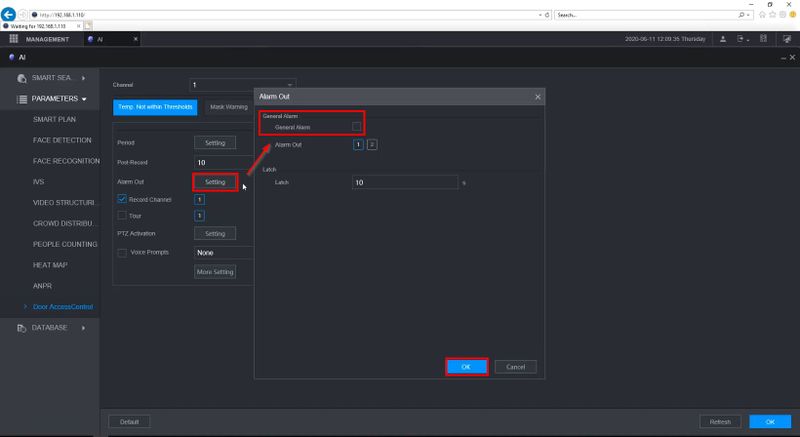Enable the Voice Prompts checkbox
Screen dimensions: 800x437
[x=122, y=252]
